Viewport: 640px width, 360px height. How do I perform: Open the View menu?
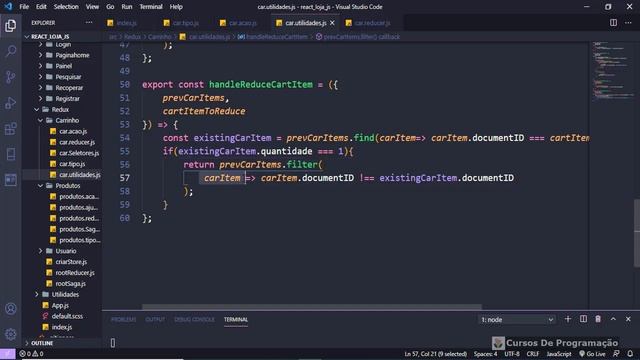point(92,7)
